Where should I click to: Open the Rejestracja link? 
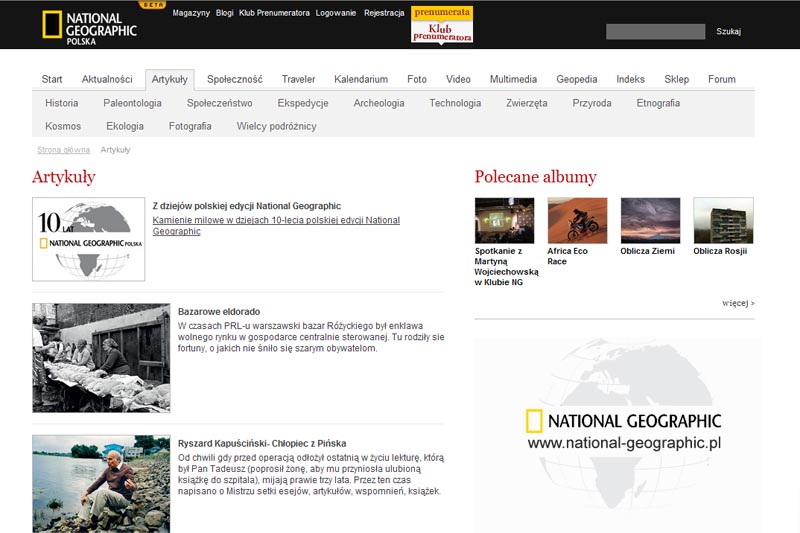[x=384, y=13]
